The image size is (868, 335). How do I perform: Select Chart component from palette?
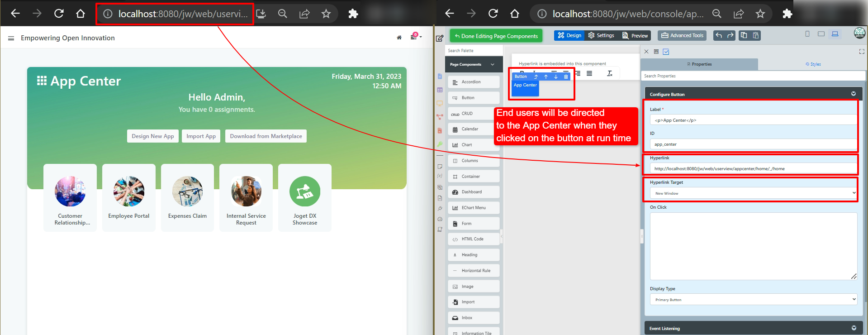tap(474, 145)
